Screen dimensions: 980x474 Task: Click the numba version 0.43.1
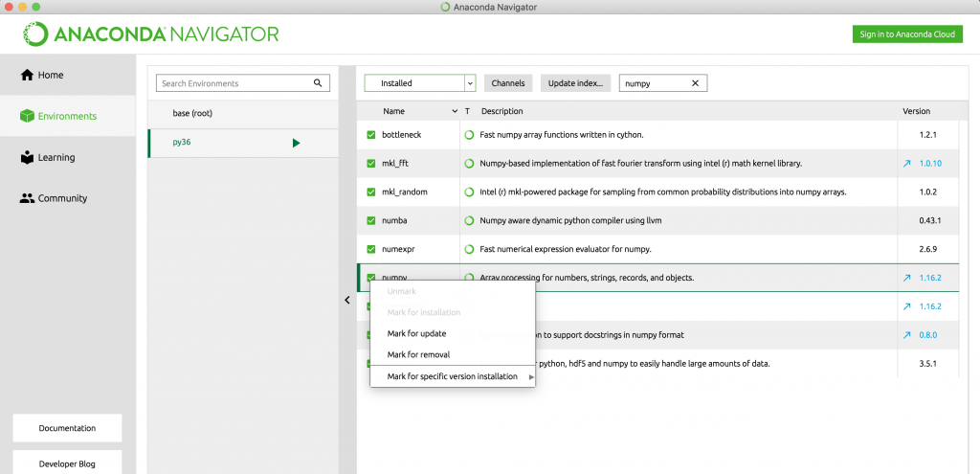coord(930,221)
